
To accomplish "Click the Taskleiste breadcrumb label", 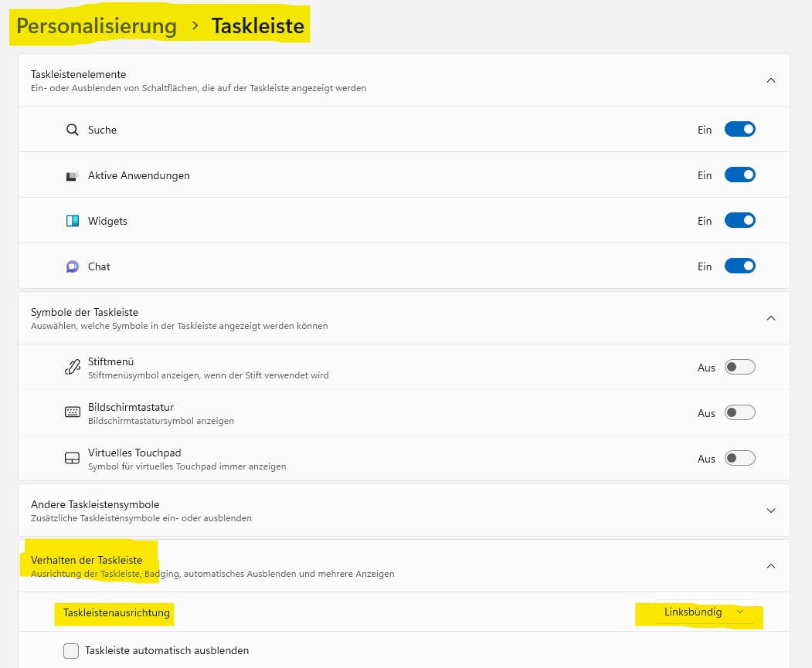I will pos(257,25).
